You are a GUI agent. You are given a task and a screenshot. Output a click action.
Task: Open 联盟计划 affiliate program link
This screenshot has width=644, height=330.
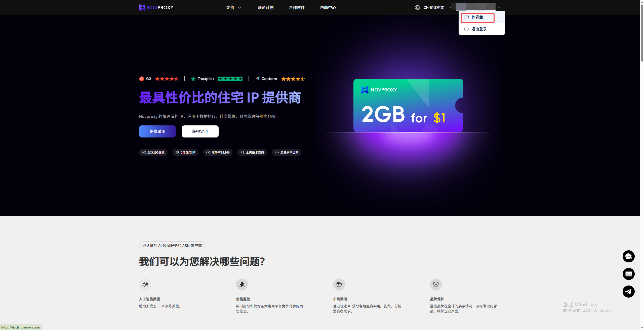(x=265, y=8)
